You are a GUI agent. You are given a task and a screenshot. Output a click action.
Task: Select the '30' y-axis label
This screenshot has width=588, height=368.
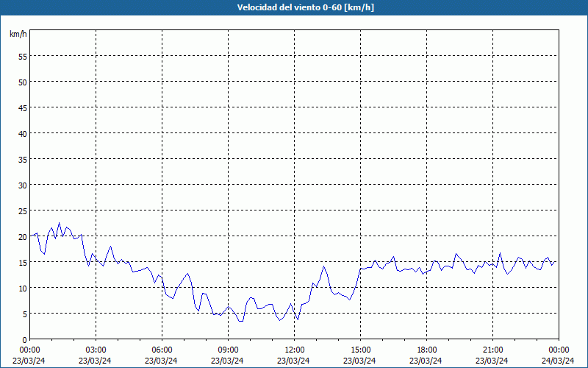click(23, 185)
